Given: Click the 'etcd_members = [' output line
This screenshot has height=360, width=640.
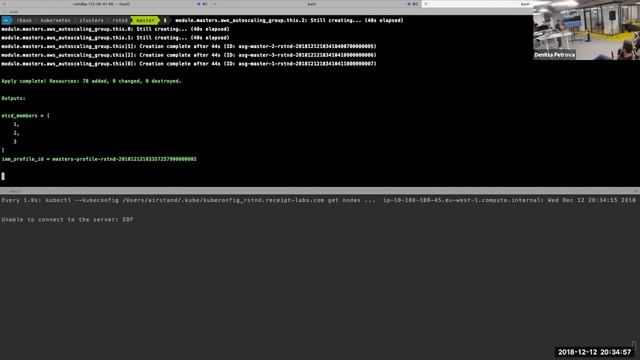Looking at the screenshot, I should [25, 116].
